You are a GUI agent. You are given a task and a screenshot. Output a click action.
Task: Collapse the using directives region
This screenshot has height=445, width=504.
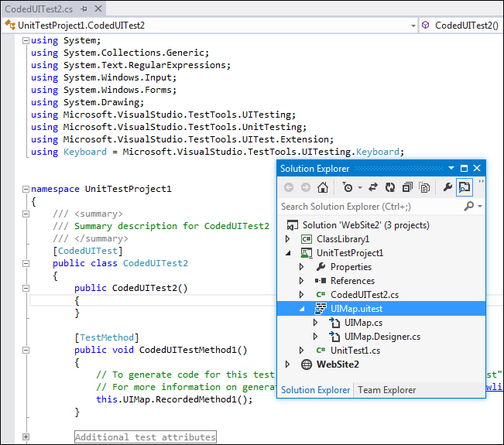coord(26,40)
